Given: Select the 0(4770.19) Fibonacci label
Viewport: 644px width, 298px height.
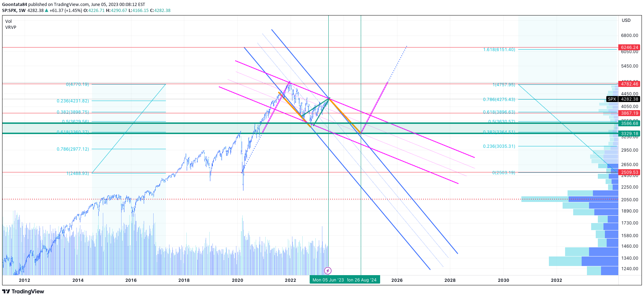Looking at the screenshot, I should pos(78,84).
